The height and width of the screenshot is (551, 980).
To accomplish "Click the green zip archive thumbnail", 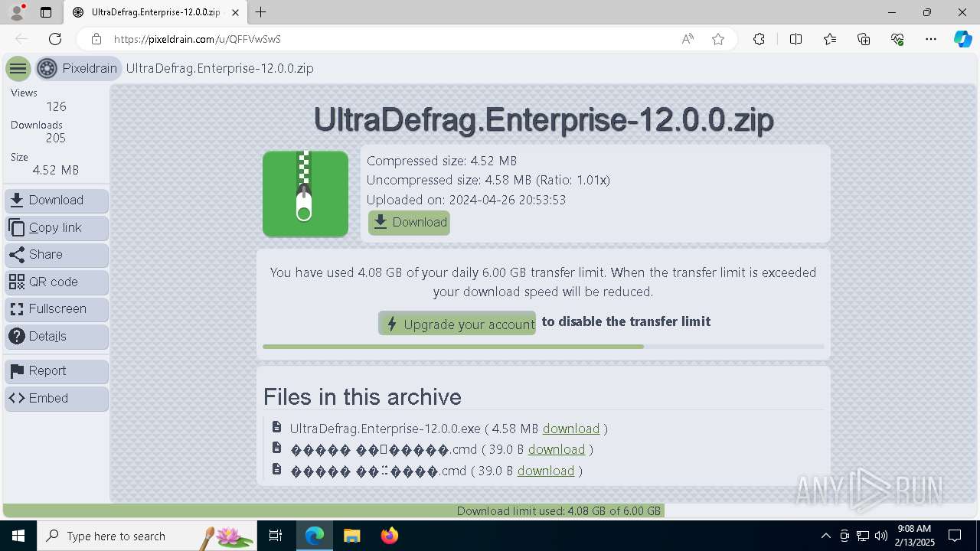I will click(305, 194).
